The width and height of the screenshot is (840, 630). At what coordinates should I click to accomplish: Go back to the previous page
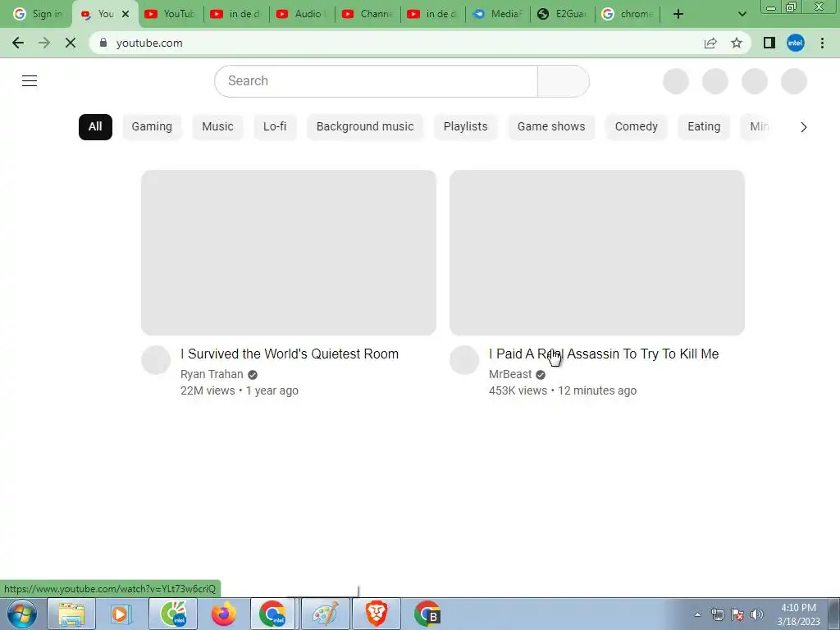pos(18,43)
